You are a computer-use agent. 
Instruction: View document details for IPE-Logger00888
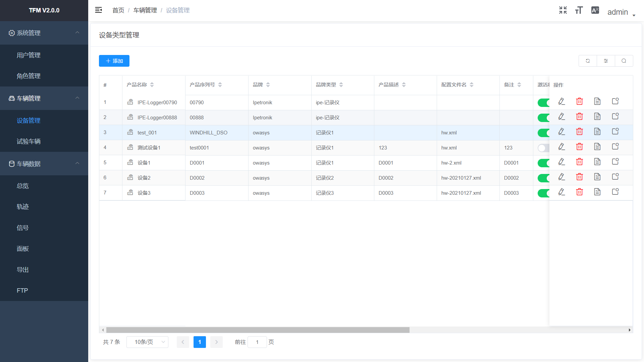click(597, 116)
